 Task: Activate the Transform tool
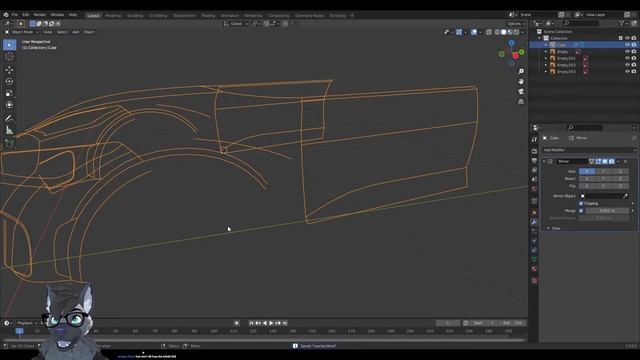[x=9, y=105]
